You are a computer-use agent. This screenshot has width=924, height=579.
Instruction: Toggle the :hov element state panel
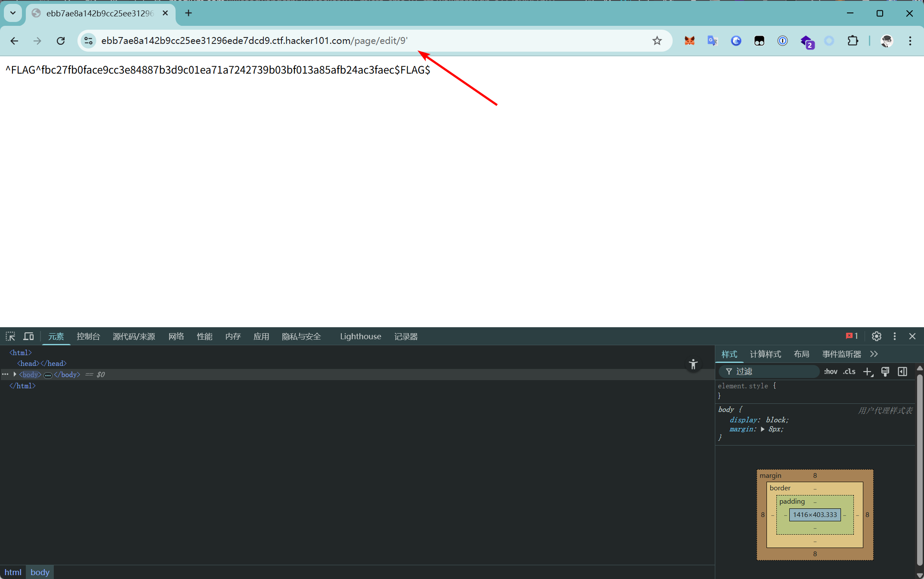coord(831,372)
